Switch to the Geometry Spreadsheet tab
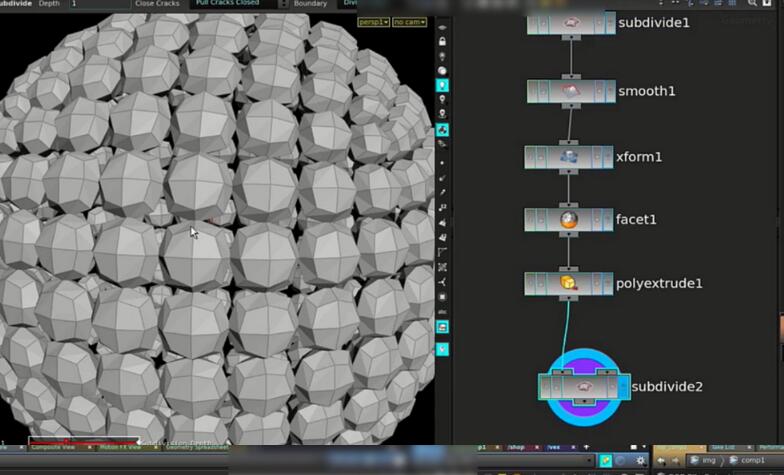The image size is (784, 475). (x=197, y=448)
